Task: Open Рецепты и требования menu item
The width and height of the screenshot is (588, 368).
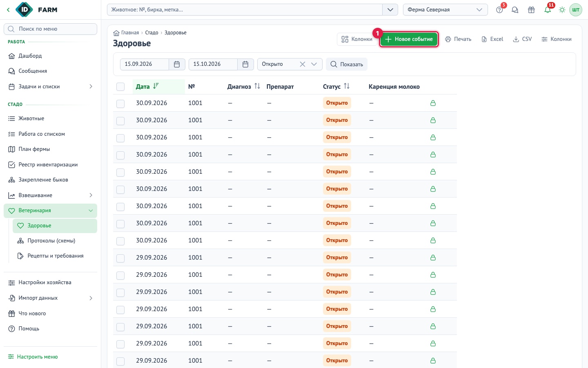Action: click(x=55, y=256)
